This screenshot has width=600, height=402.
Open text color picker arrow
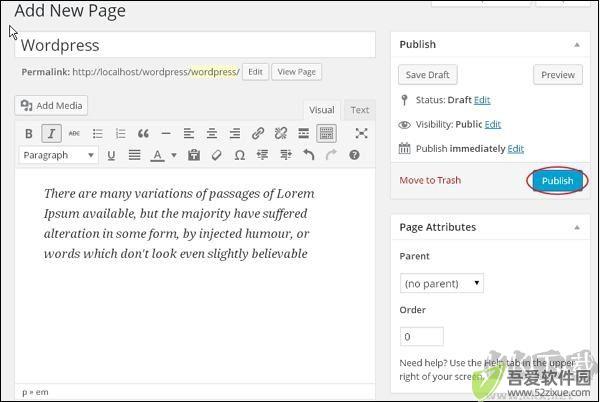(x=174, y=155)
